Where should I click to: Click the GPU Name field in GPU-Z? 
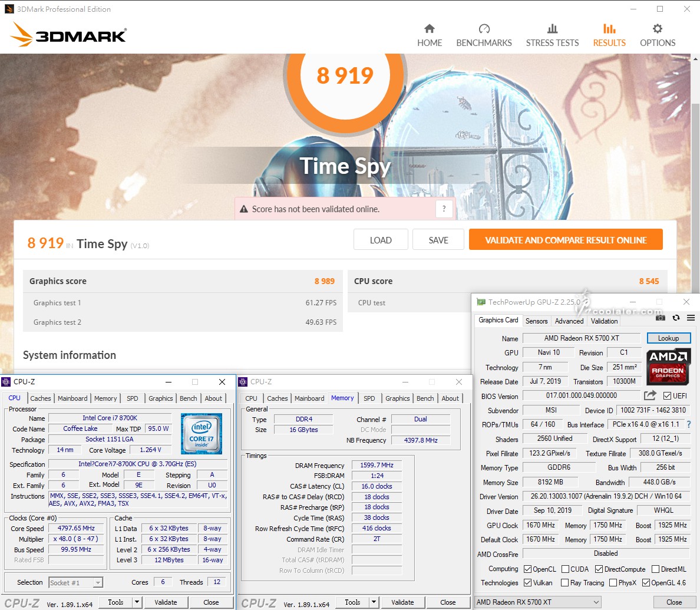coord(582,338)
